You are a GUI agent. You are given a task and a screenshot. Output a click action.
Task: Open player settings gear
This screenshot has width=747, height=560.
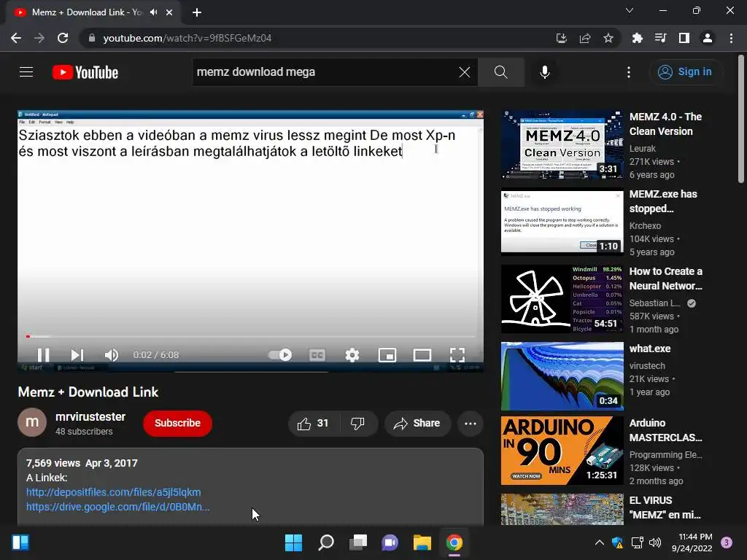(352, 355)
